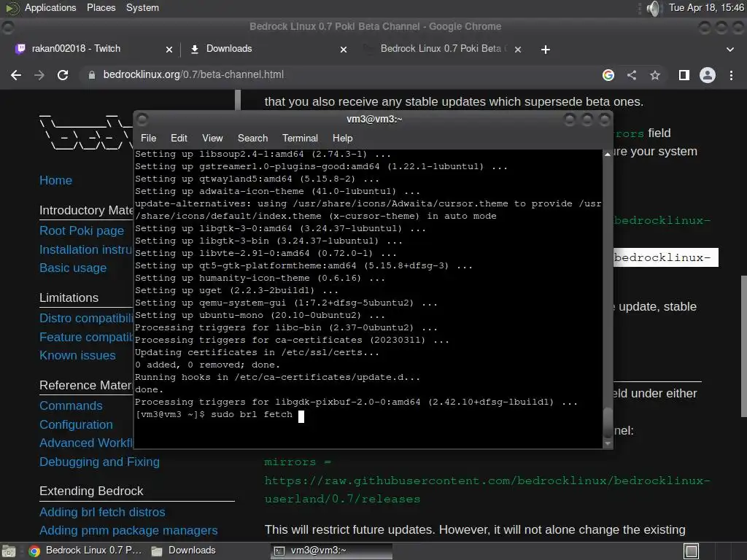
Task: Open the terminal Help menu
Action: pyautogui.click(x=342, y=138)
